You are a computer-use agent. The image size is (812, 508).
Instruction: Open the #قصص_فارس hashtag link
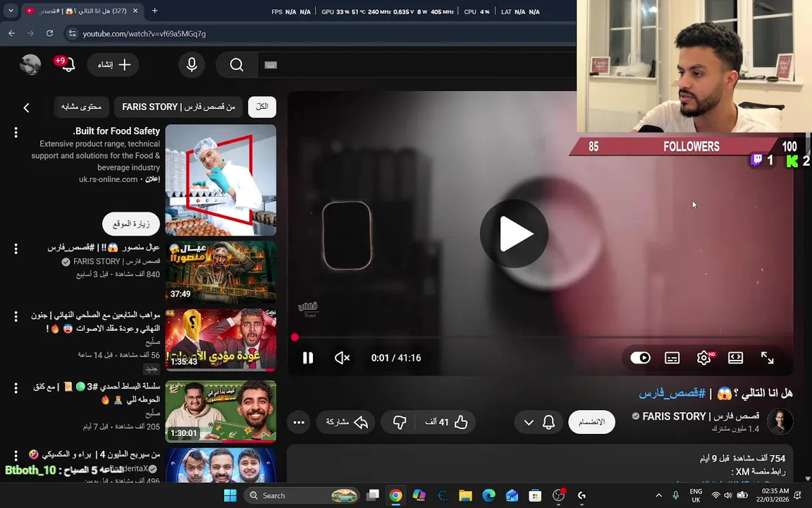click(x=672, y=394)
